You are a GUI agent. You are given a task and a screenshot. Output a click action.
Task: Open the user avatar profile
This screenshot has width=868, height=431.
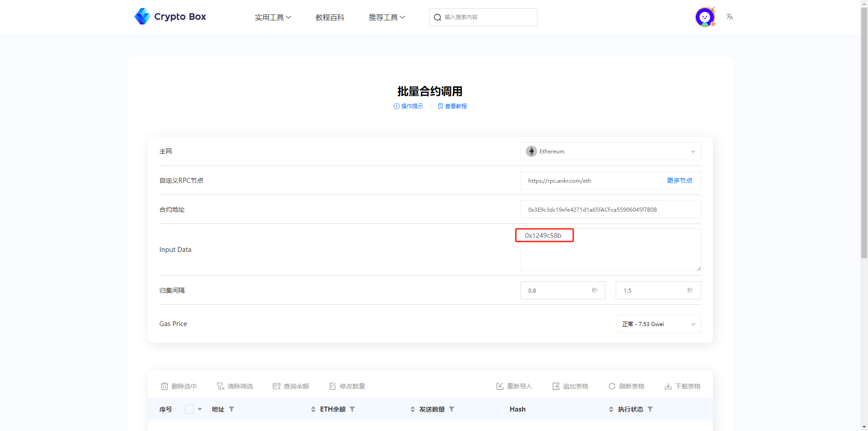click(x=705, y=17)
